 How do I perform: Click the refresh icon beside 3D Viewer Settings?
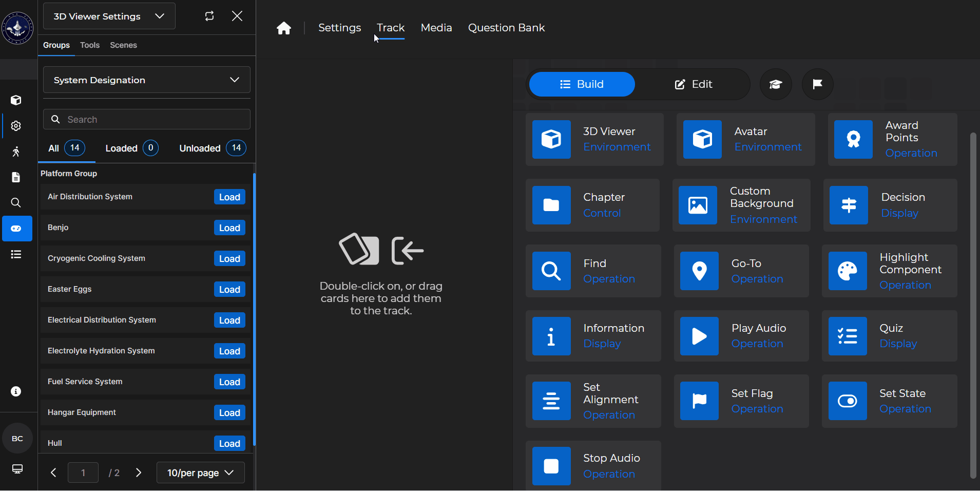(209, 16)
